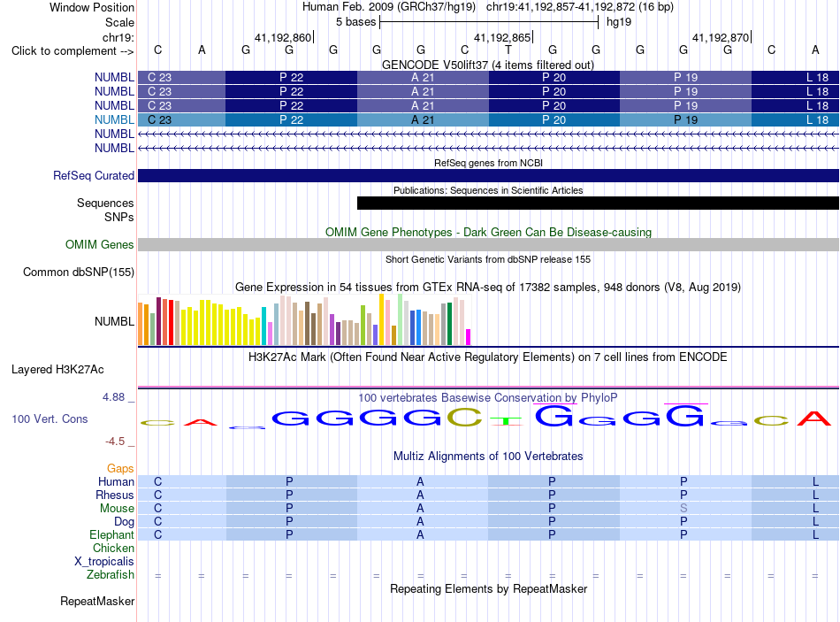Click 'Repeating Elements by RepeatMasker' title
Viewport: 840px width, 622px height.
coord(488,588)
